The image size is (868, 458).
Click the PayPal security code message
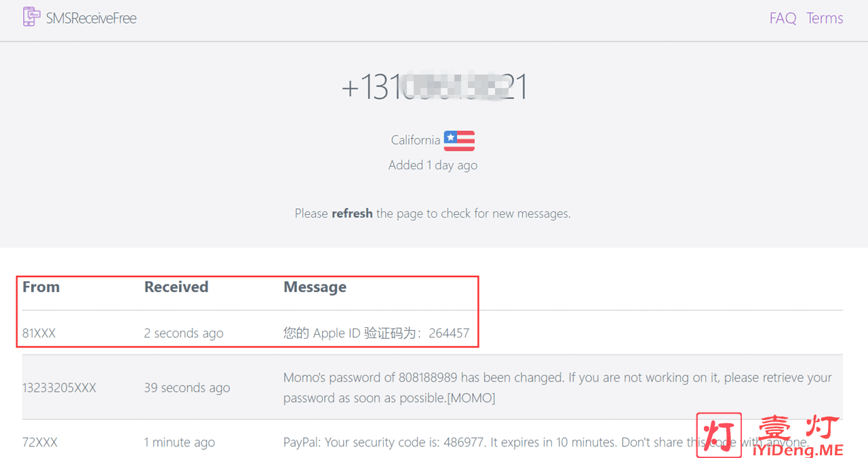(488, 442)
